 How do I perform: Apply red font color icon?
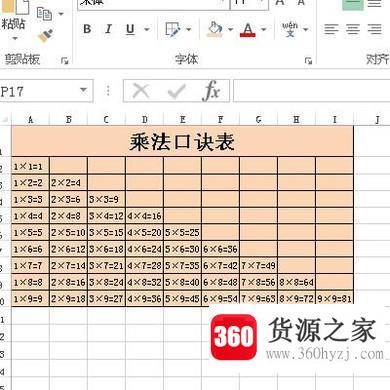[248, 29]
